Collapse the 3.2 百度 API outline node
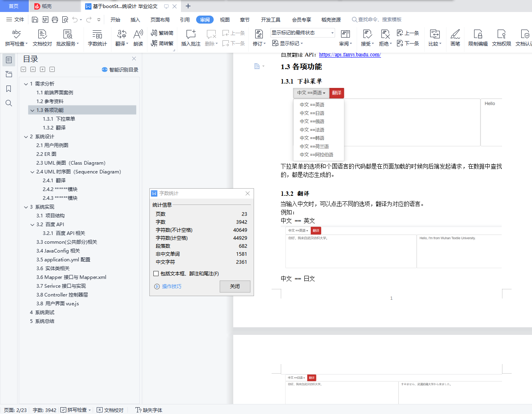 tap(32, 225)
